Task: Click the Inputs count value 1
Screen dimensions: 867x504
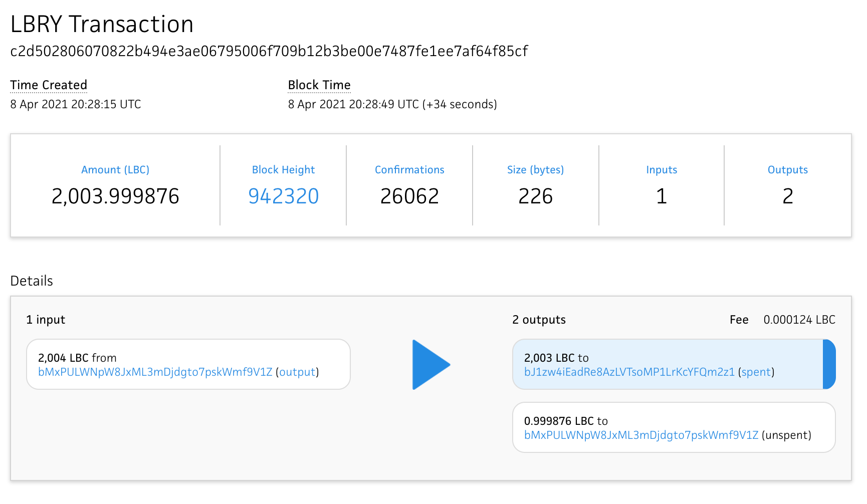Action: (662, 196)
